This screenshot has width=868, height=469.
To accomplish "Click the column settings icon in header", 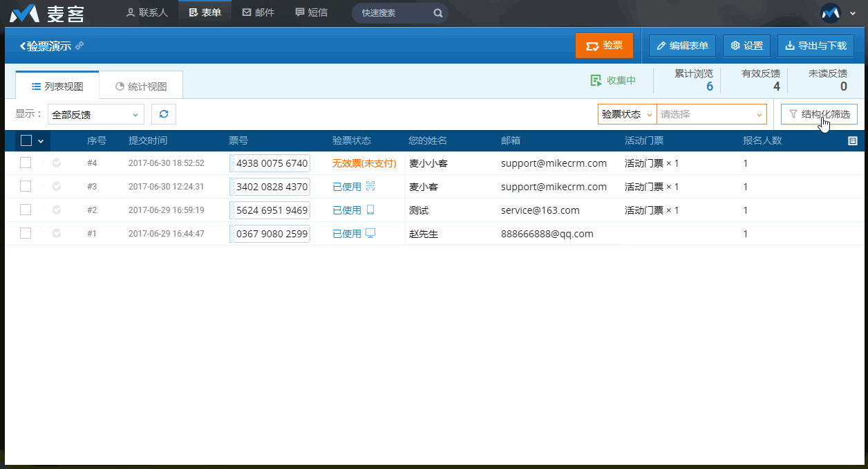I will [x=853, y=141].
